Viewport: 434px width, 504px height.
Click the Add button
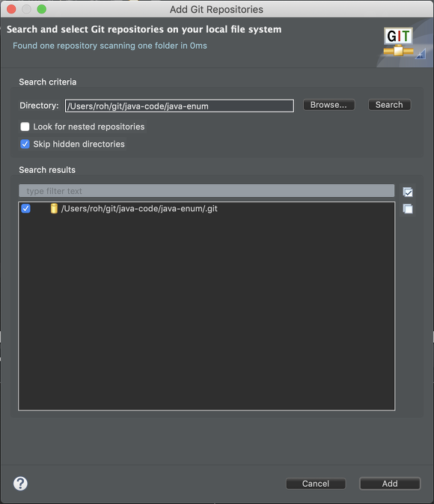(390, 484)
